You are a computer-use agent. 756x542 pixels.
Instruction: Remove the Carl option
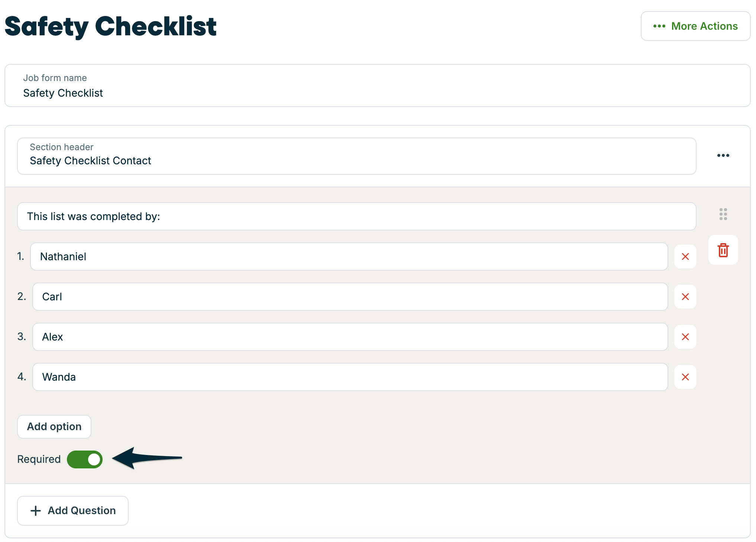click(x=685, y=297)
